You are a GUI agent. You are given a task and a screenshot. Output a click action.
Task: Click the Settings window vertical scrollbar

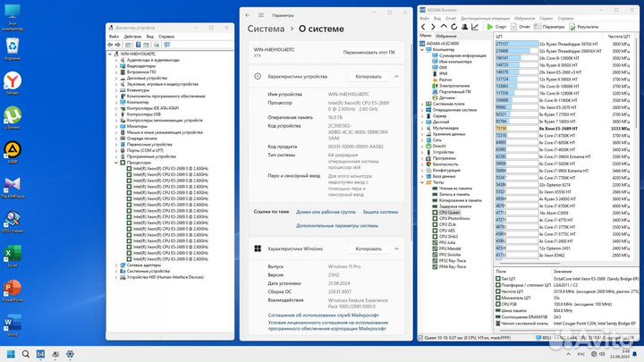(x=411, y=141)
